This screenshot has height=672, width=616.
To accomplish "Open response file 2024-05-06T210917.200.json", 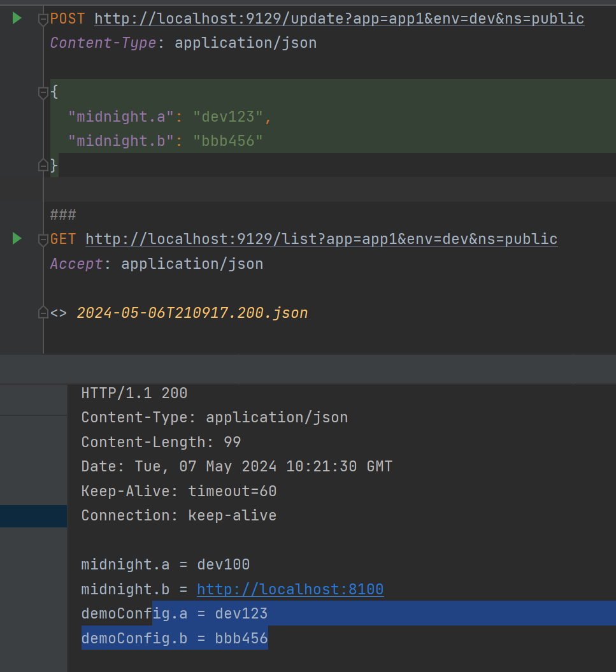I will pyautogui.click(x=192, y=313).
